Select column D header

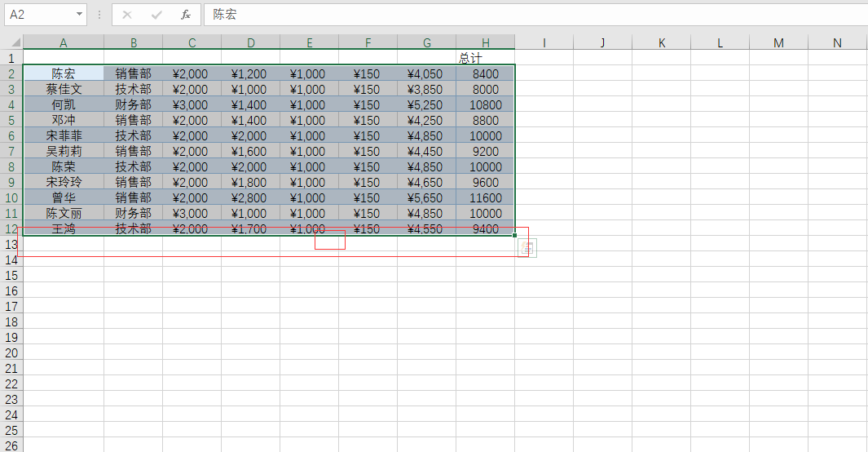coord(251,42)
